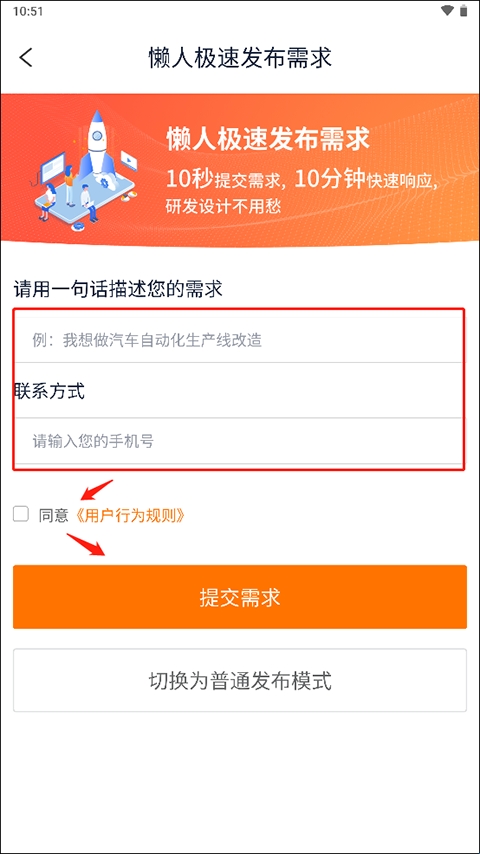480x854 pixels.
Task: Switch via 切换为普通发布模式 button
Action: (240, 680)
